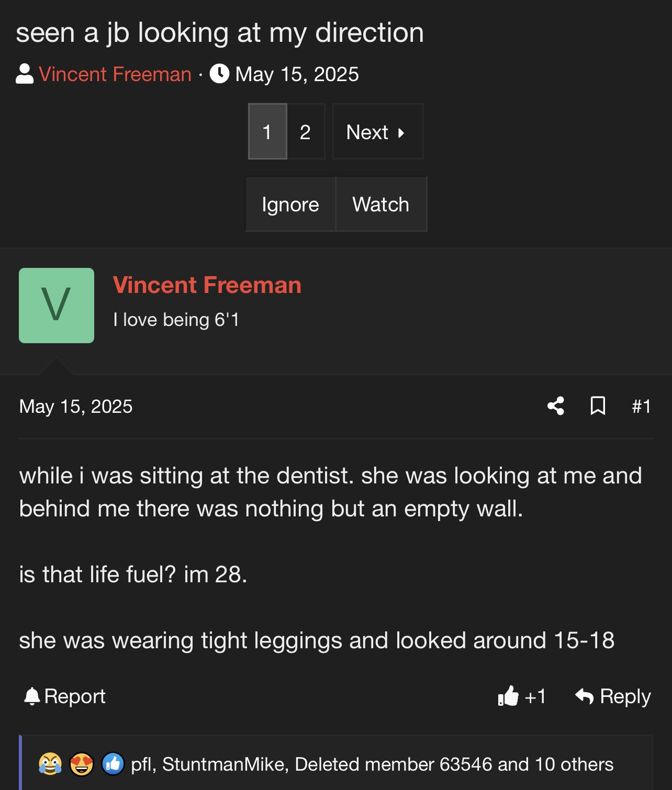
Task: Open StuntmanMike's profile from the reactions list
Action: tap(223, 764)
